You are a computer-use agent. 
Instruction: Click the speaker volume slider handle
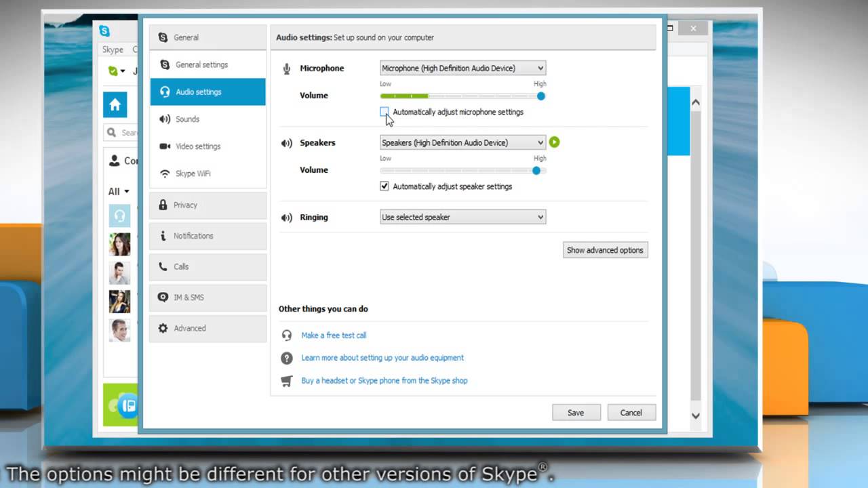536,171
